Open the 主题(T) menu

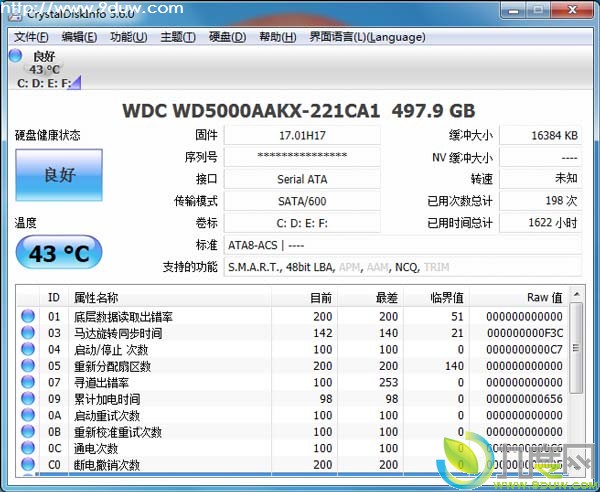point(178,37)
